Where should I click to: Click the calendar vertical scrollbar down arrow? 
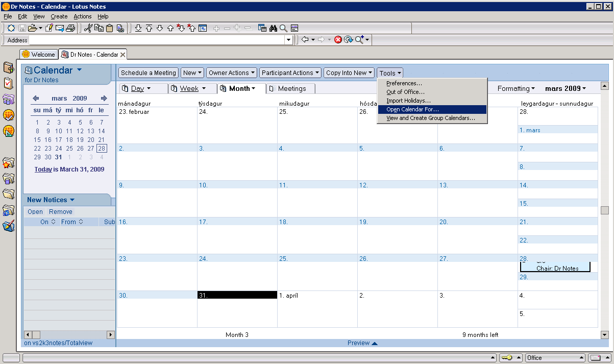(605, 335)
